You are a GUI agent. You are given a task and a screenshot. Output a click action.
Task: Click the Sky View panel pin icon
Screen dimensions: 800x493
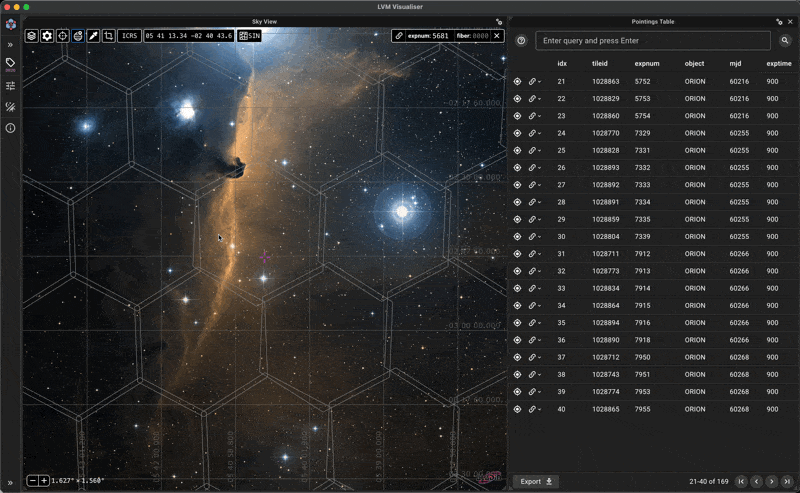click(499, 22)
